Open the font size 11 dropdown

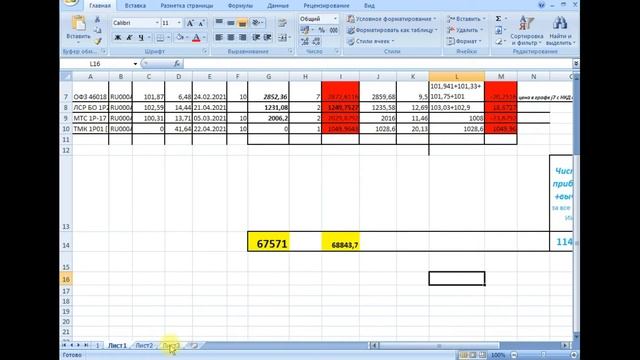click(179, 23)
